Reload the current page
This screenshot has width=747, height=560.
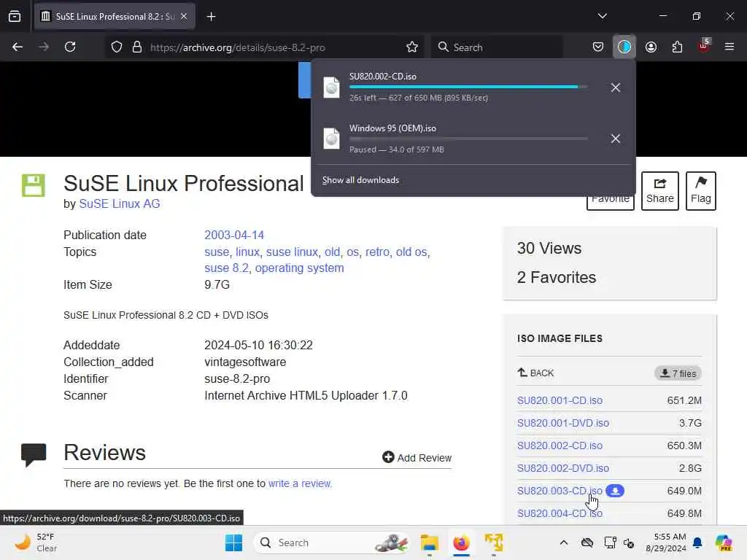tap(70, 47)
